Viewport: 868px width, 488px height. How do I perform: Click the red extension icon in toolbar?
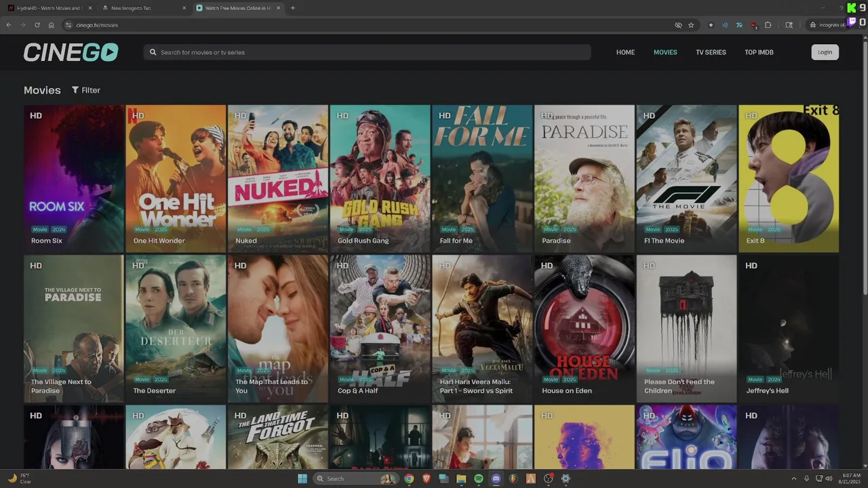pyautogui.click(x=753, y=25)
